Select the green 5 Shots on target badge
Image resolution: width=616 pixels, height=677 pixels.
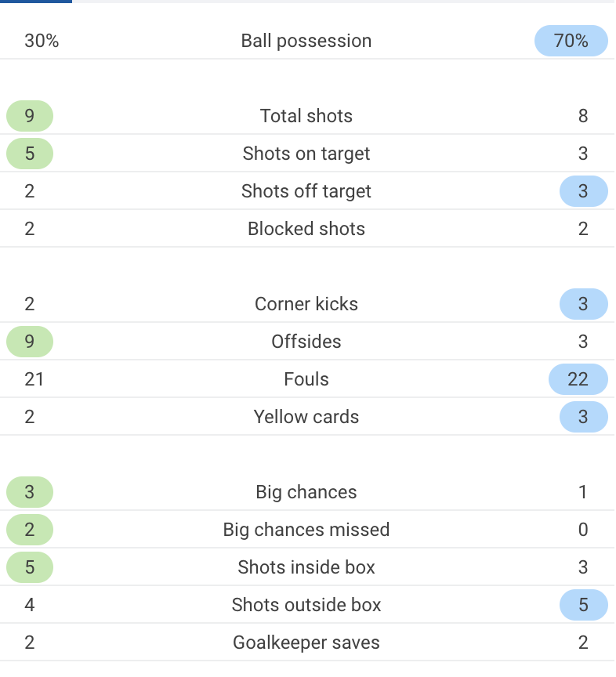click(30, 154)
